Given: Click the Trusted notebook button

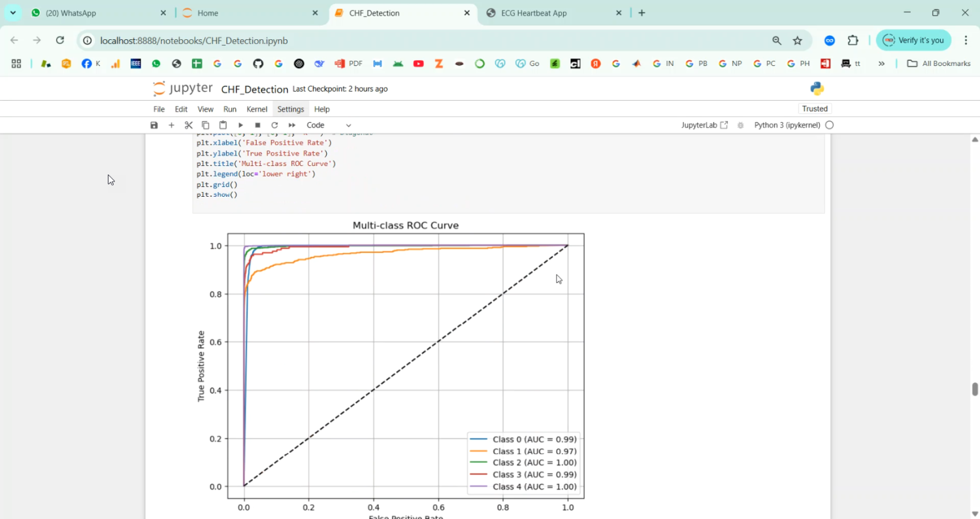Looking at the screenshot, I should 815,109.
